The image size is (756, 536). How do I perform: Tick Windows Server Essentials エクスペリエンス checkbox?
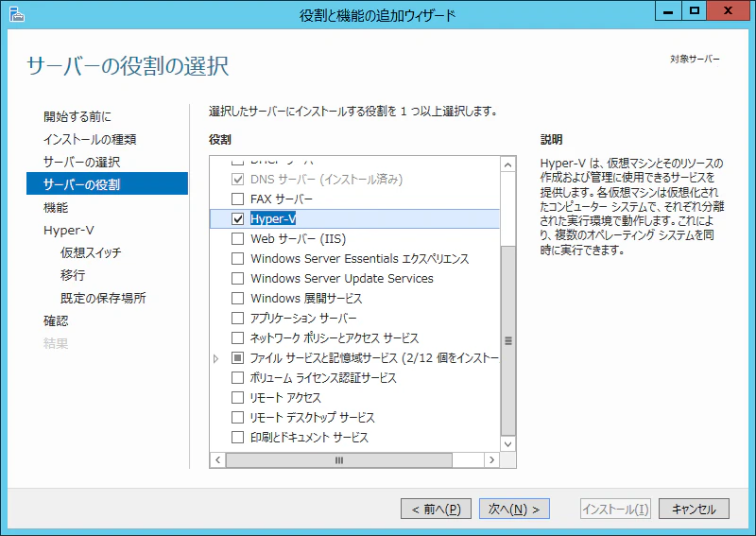238,259
